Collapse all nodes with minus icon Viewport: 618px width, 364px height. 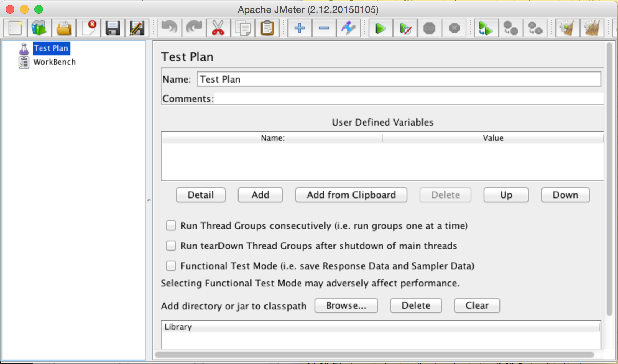pyautogui.click(x=324, y=28)
